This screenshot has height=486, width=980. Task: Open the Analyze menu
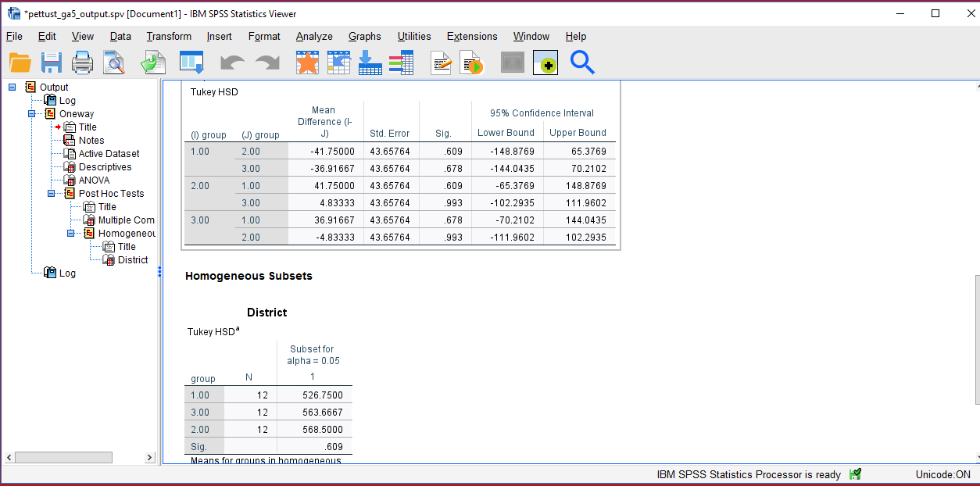313,36
